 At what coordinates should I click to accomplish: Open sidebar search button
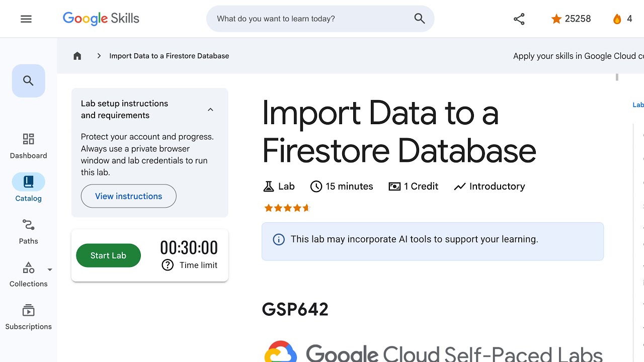click(x=29, y=81)
